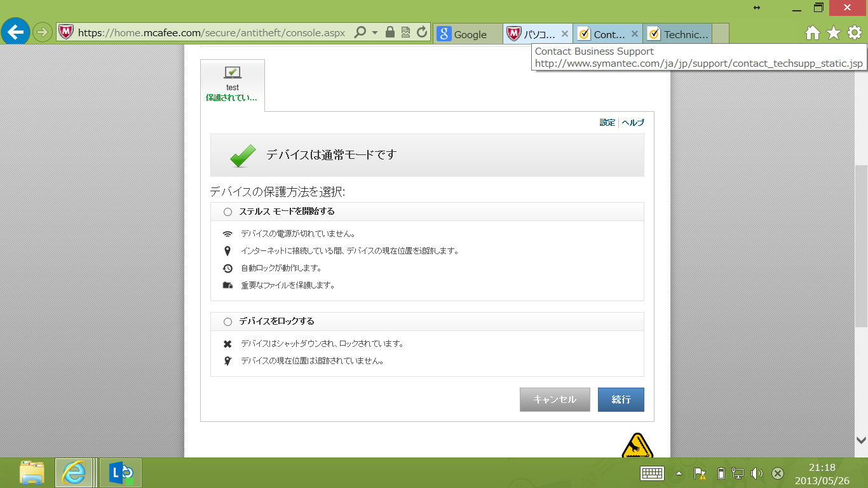This screenshot has width=868, height=488.
Task: Focus the McAfee URL address field
Action: click(212, 32)
